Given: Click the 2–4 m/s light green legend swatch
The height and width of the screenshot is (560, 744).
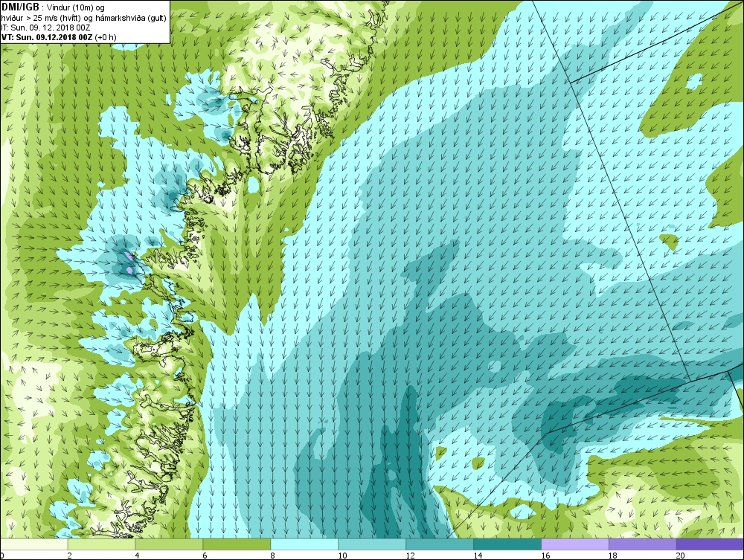Looking at the screenshot, I should pos(101,544).
